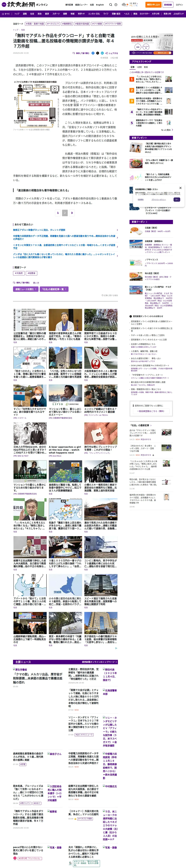
Task: Share the article on X
Action: (97, 53)
